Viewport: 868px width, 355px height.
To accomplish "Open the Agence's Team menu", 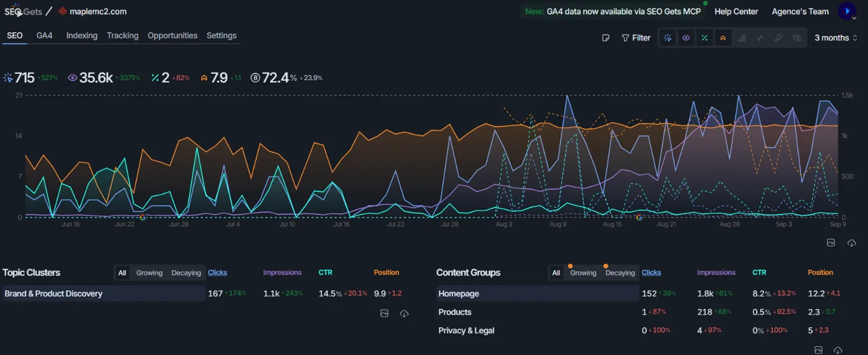I will (800, 11).
